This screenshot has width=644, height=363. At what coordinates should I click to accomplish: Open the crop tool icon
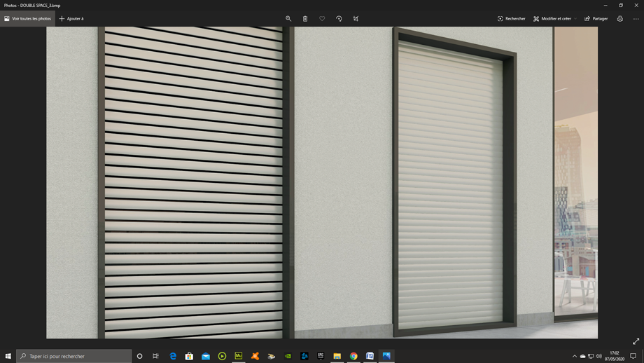[x=356, y=19]
